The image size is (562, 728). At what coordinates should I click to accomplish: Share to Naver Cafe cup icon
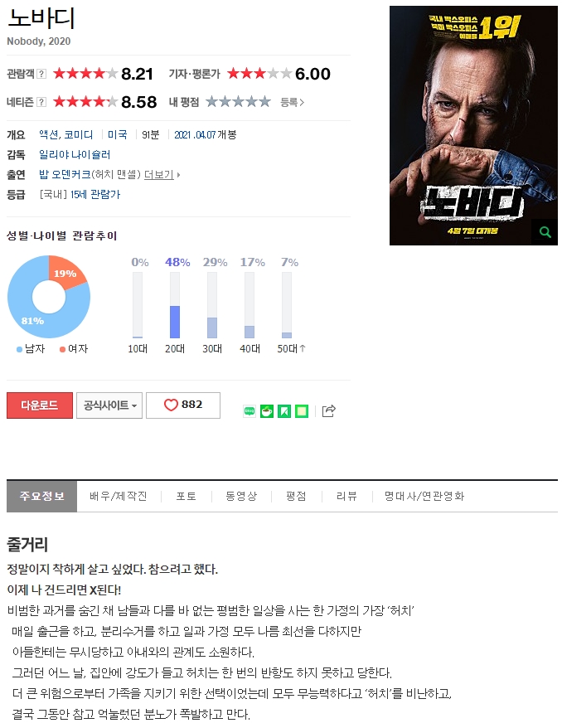267,411
